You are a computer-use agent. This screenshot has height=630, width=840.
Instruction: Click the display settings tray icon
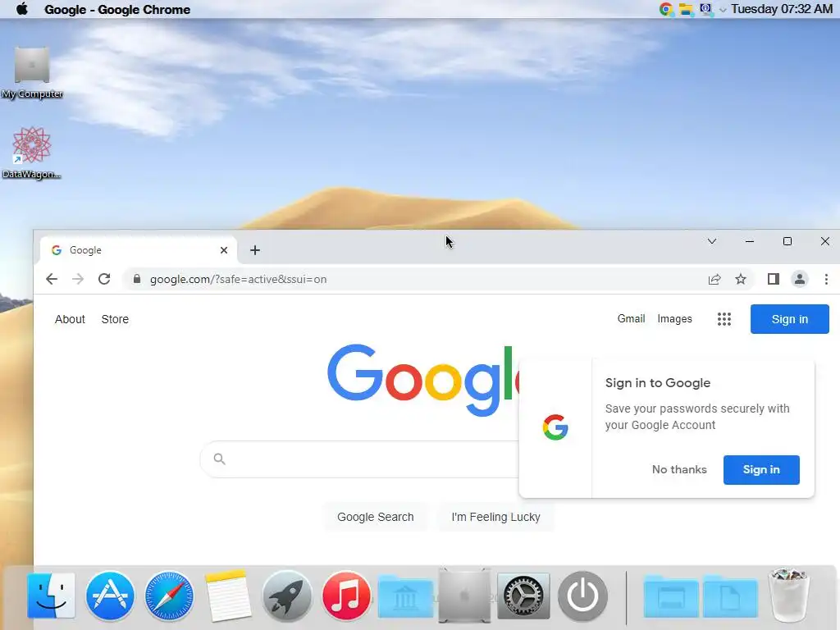(706, 9)
